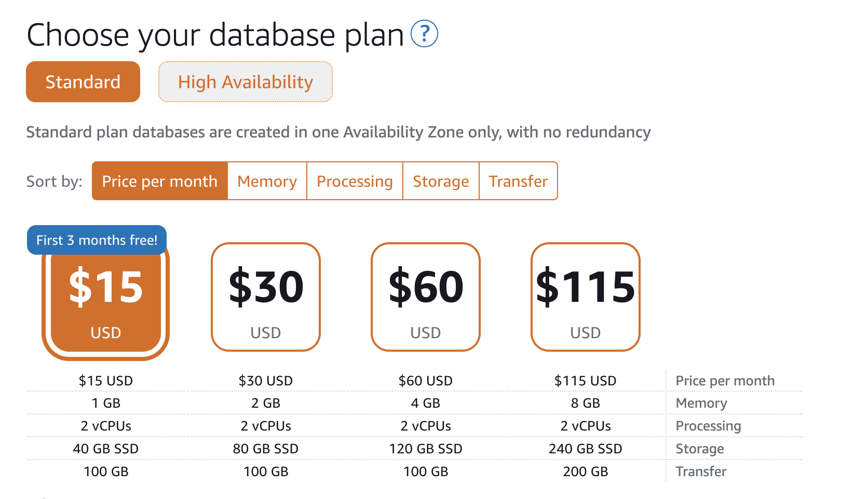This screenshot has height=499, width=868.
Task: Choose the $60 USD database plan
Action: [x=426, y=297]
